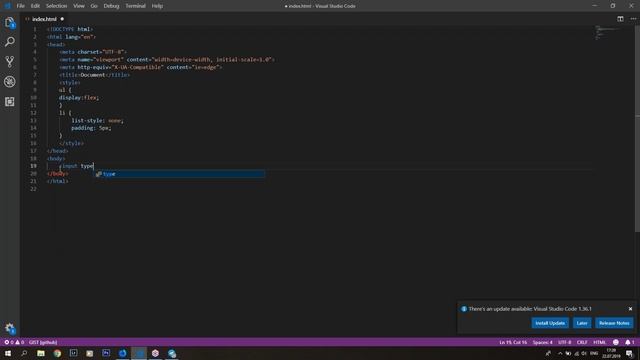Open Windows Action Center notifications

point(630,353)
